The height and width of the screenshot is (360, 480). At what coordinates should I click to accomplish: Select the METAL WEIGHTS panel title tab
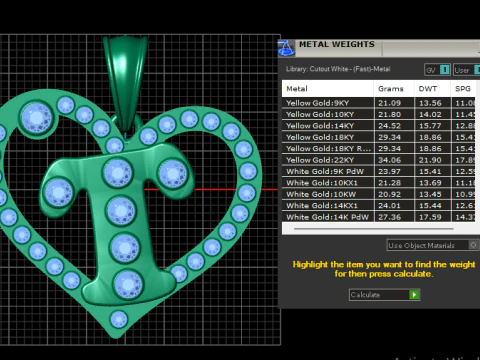point(337,44)
